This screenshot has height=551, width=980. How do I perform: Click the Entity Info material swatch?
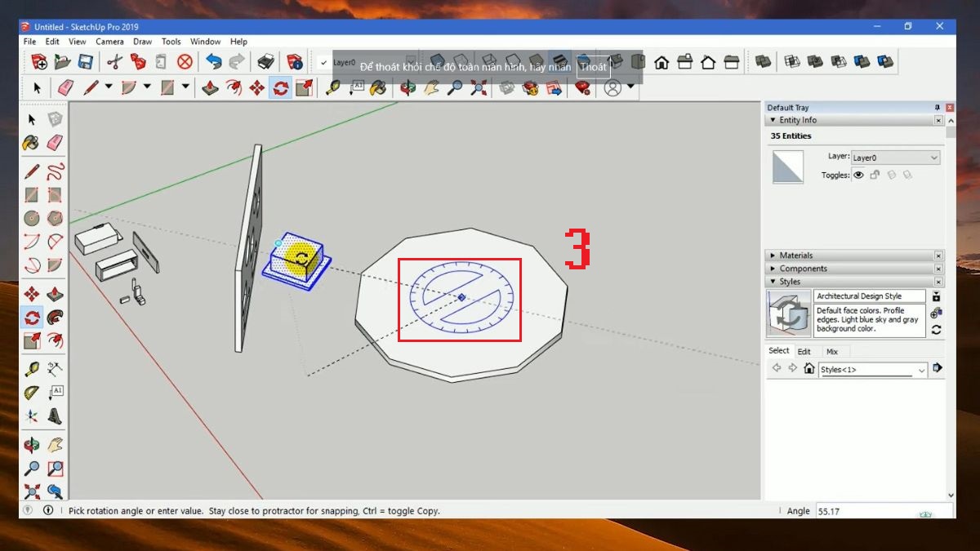[788, 167]
